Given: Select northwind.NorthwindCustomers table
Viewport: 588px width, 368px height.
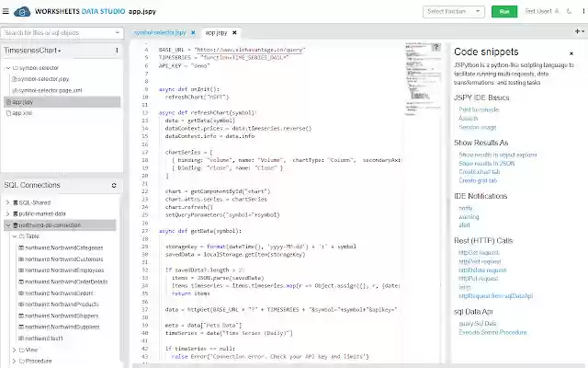Looking at the screenshot, I should [x=61, y=259].
